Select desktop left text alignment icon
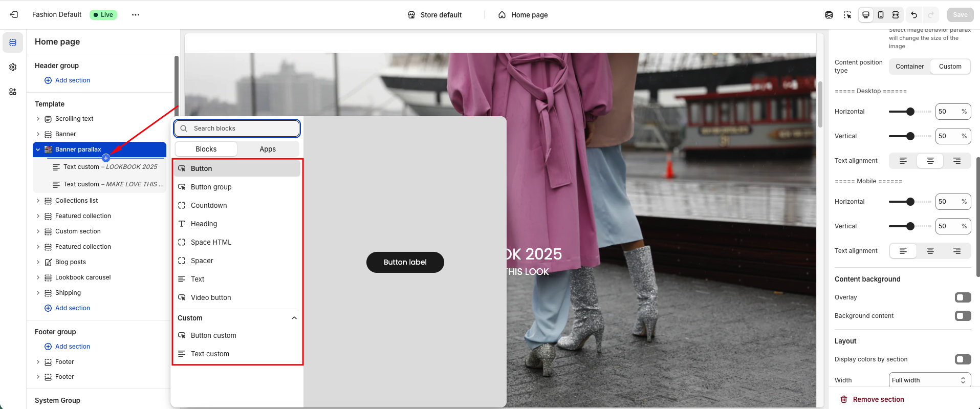 pos(903,161)
